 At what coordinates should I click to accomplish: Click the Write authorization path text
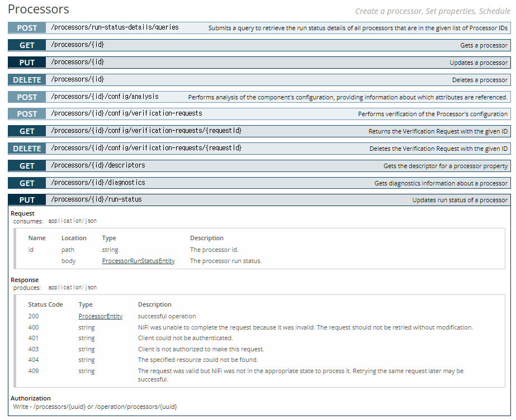coord(95,407)
